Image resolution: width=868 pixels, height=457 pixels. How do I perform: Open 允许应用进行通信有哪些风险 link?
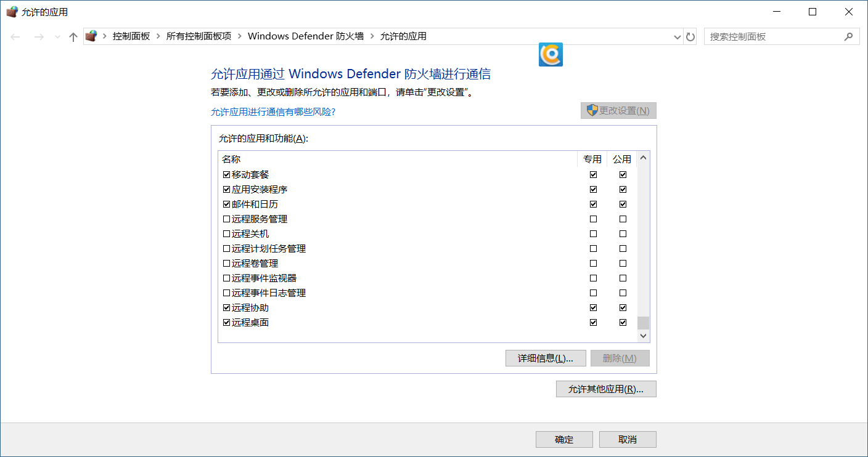pos(273,112)
